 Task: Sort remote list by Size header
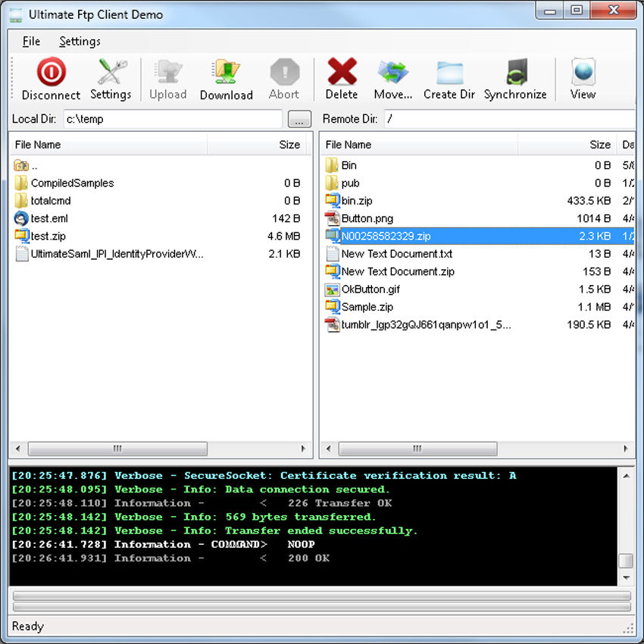click(x=567, y=145)
